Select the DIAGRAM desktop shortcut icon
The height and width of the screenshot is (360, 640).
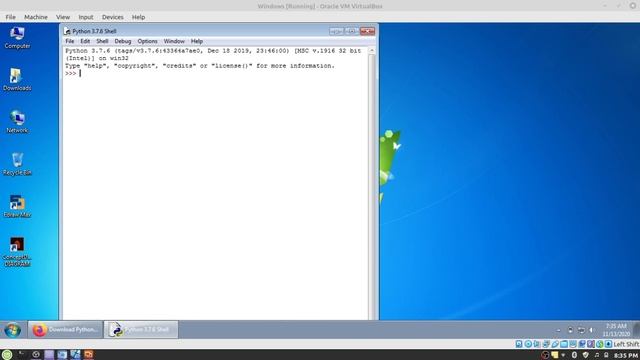click(x=17, y=251)
